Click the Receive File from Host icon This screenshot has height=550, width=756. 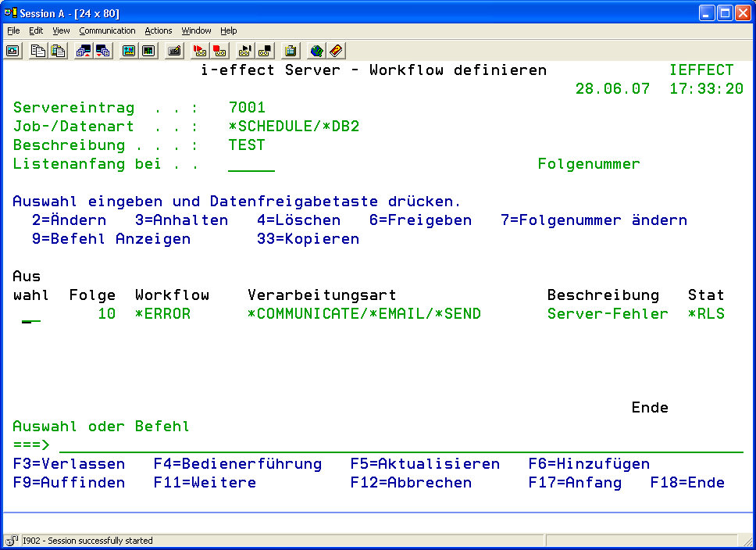[x=103, y=51]
